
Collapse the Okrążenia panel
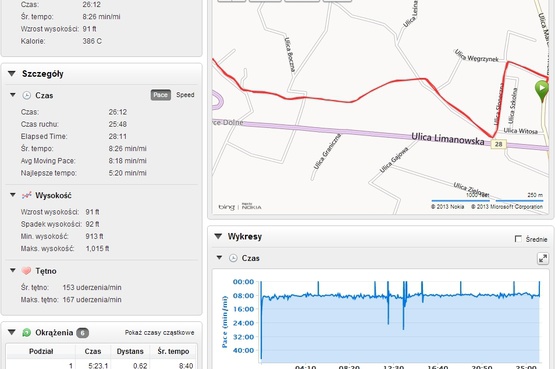tap(12, 332)
